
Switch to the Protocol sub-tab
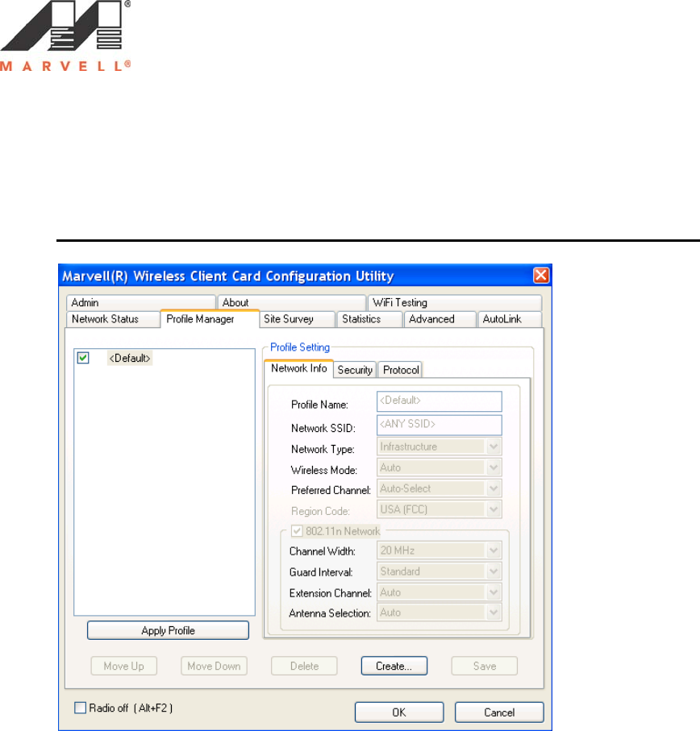401,370
